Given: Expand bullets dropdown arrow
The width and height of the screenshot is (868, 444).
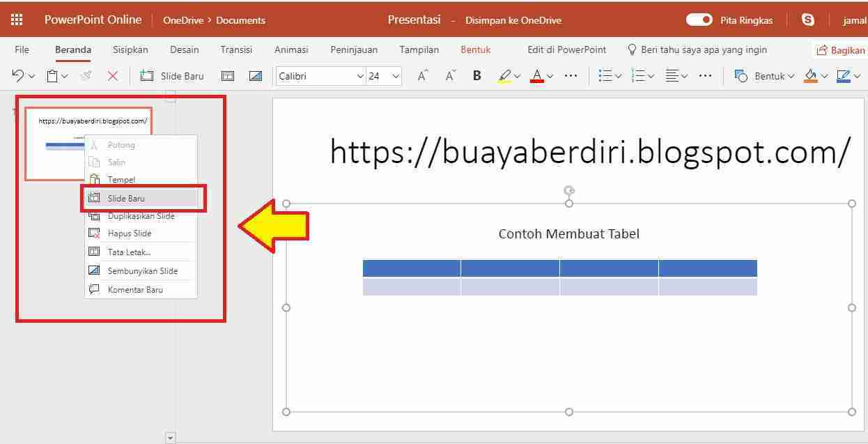Looking at the screenshot, I should pos(619,77).
